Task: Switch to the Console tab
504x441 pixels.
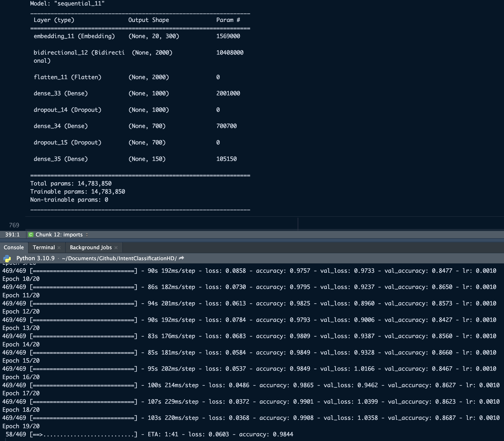Action: pos(14,247)
